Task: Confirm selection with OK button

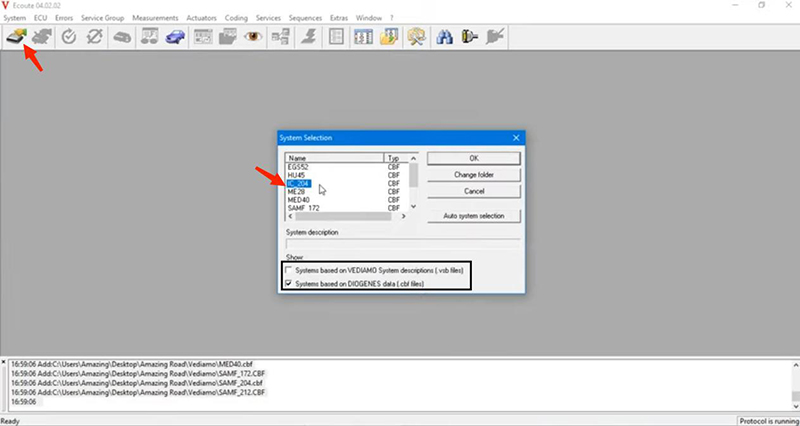Action: coord(474,158)
